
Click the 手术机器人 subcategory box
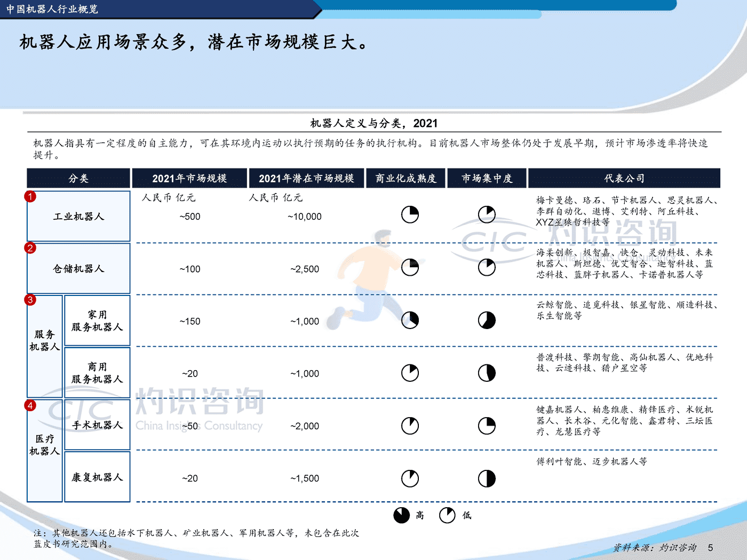point(97,425)
